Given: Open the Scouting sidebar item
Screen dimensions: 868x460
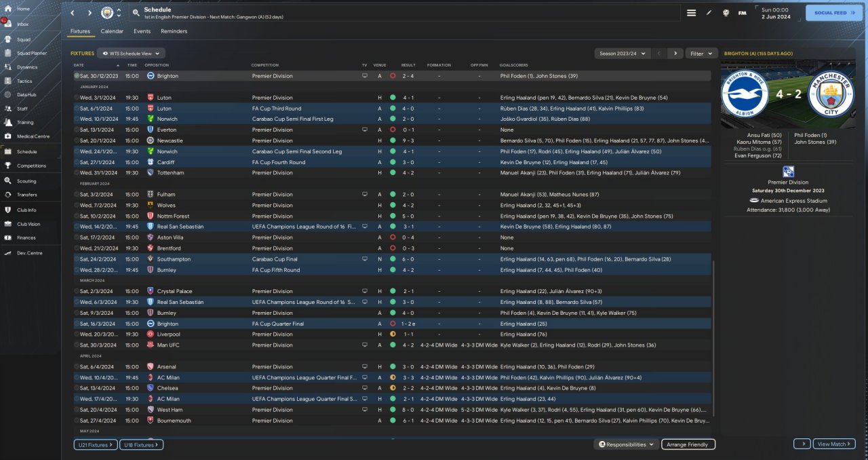Looking at the screenshot, I should (26, 181).
